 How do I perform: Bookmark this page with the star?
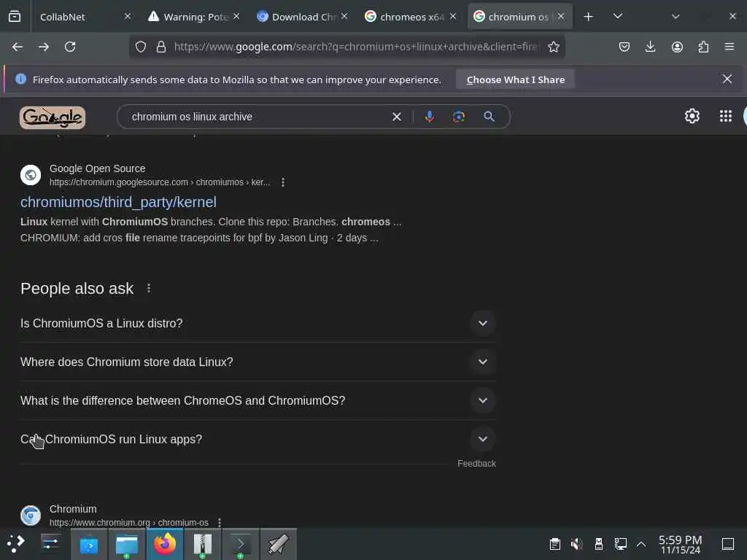click(553, 47)
